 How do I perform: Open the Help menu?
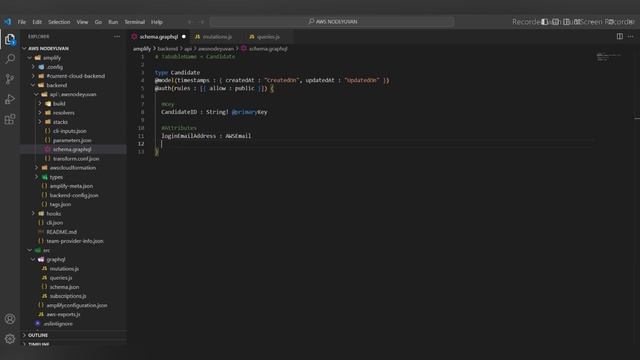tap(157, 22)
